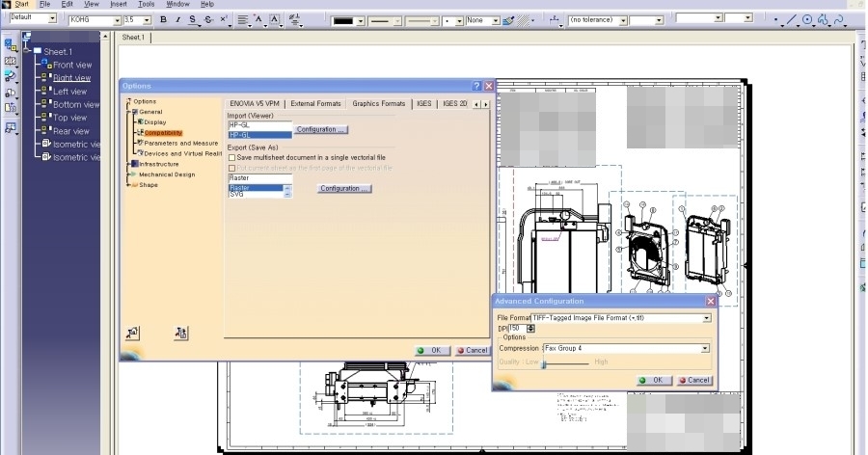Click the anchor point text icon
868x455 pixels.
point(258,20)
